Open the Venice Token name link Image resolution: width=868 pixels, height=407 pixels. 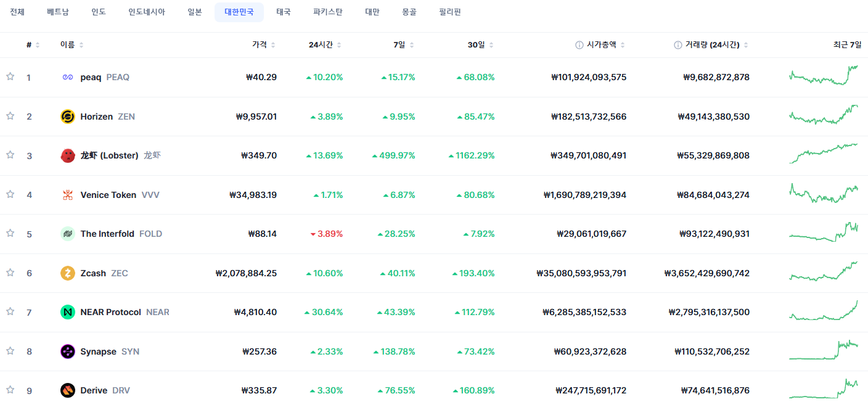[108, 195]
